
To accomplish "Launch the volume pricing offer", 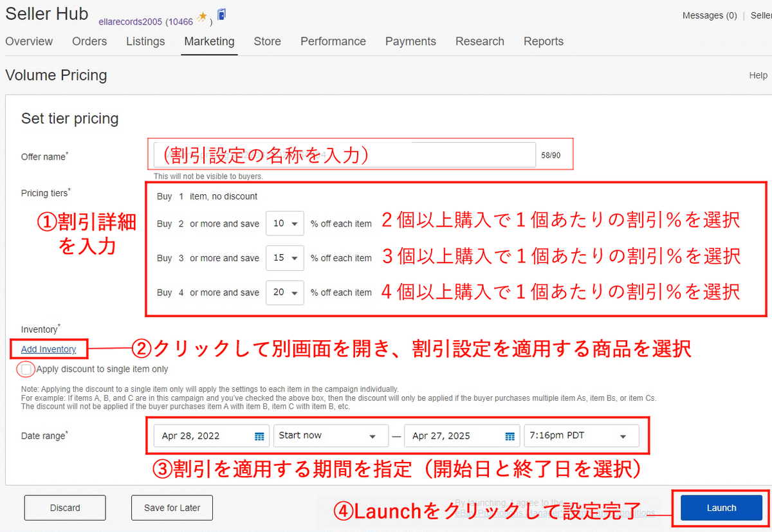I will pos(721,508).
